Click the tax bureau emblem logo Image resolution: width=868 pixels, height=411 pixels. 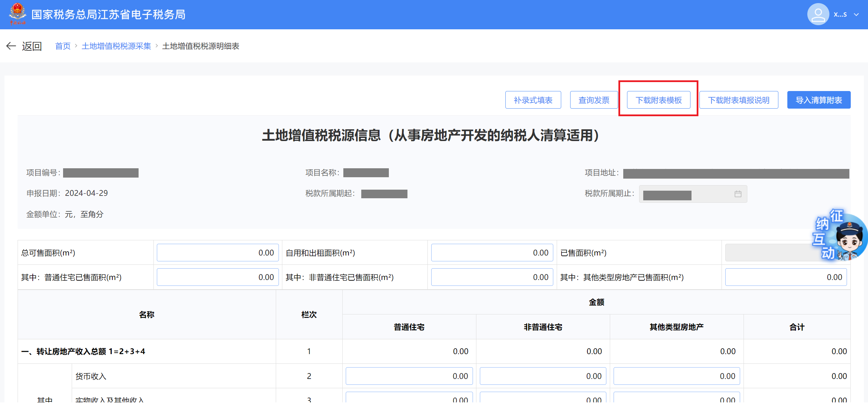(x=17, y=14)
